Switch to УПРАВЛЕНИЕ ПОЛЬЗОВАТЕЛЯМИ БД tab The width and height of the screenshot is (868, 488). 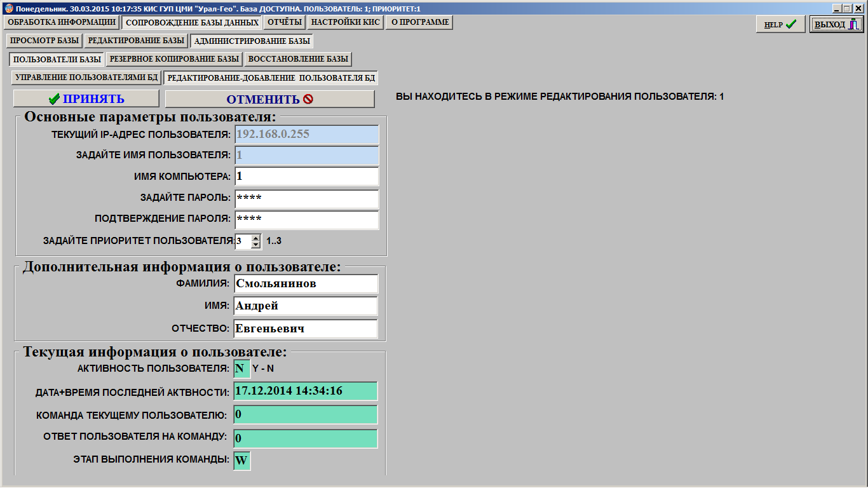pyautogui.click(x=86, y=78)
